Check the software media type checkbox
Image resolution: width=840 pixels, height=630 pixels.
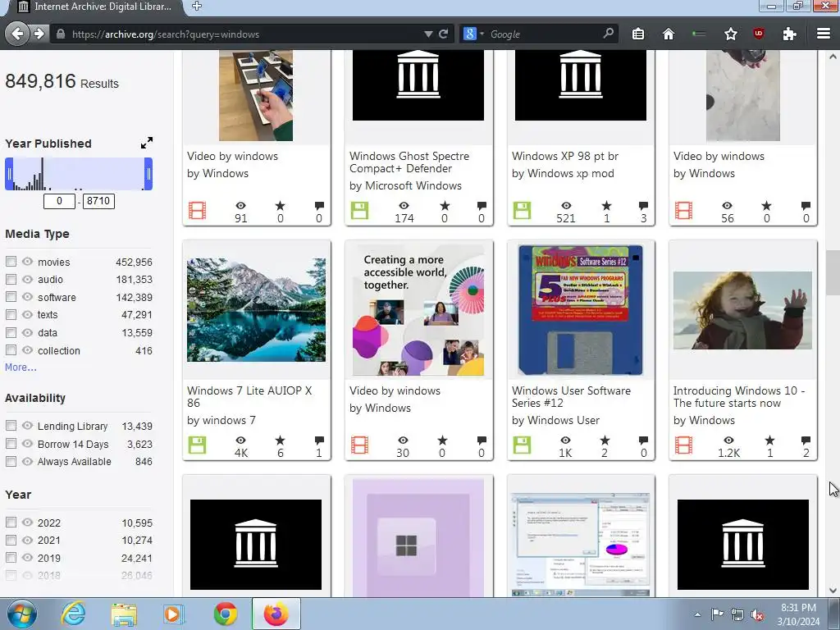coord(11,297)
